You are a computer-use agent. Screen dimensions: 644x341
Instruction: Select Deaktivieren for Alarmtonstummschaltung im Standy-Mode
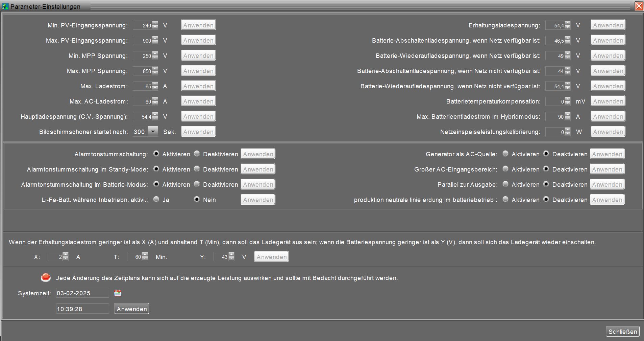[197, 169]
